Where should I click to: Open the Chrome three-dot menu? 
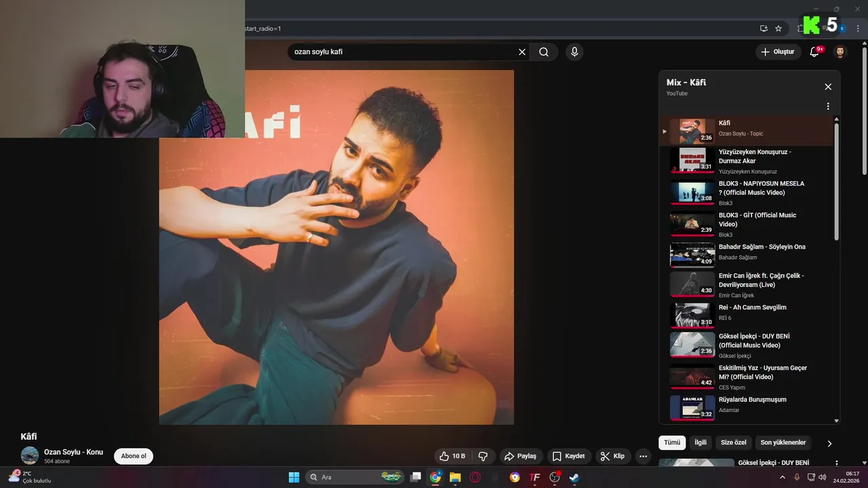(x=858, y=28)
